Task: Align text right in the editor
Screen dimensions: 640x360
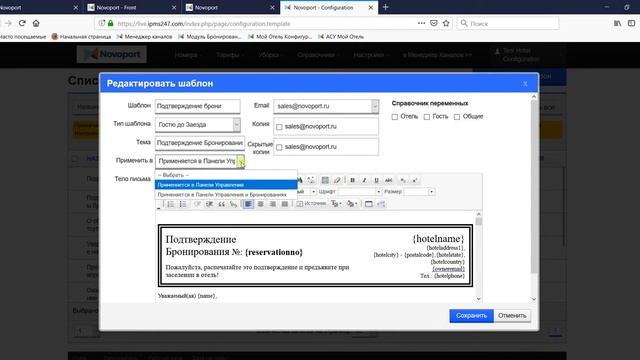Action: coord(272,204)
